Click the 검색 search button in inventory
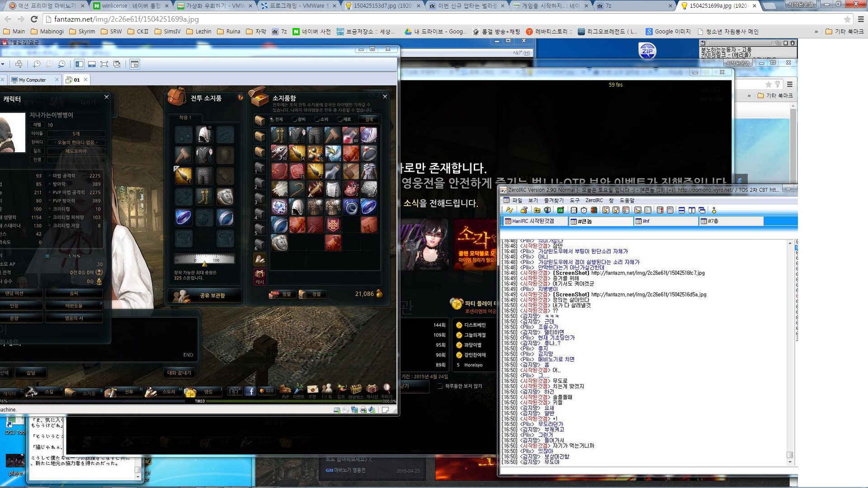 369,119
